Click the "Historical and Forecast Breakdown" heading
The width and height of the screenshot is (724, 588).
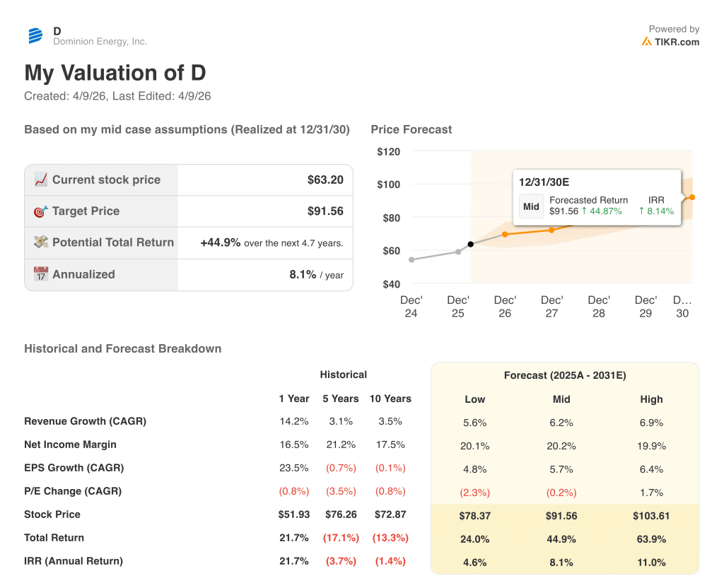pyautogui.click(x=123, y=348)
